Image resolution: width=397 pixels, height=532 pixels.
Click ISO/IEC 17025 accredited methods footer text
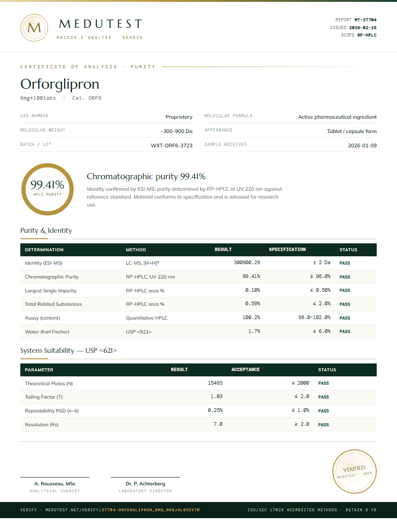click(x=312, y=510)
